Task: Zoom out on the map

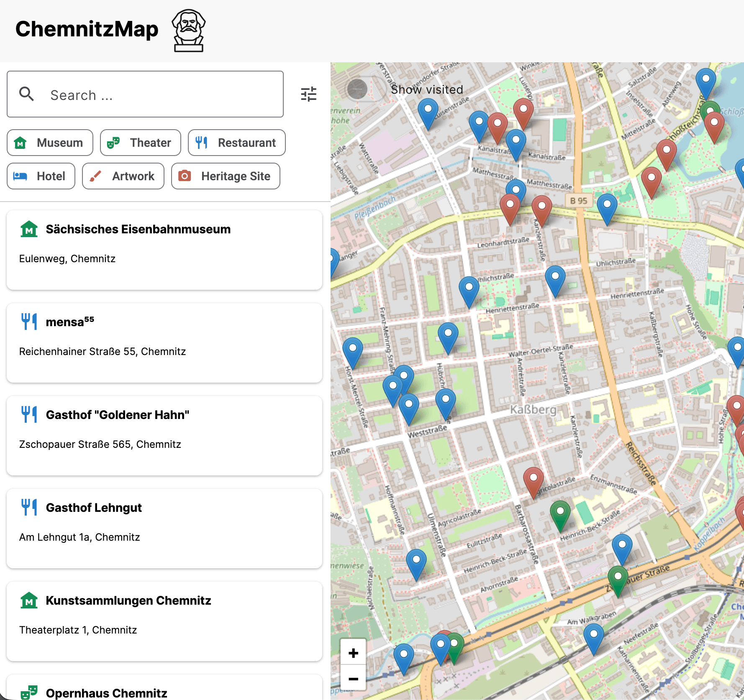Action: (354, 678)
